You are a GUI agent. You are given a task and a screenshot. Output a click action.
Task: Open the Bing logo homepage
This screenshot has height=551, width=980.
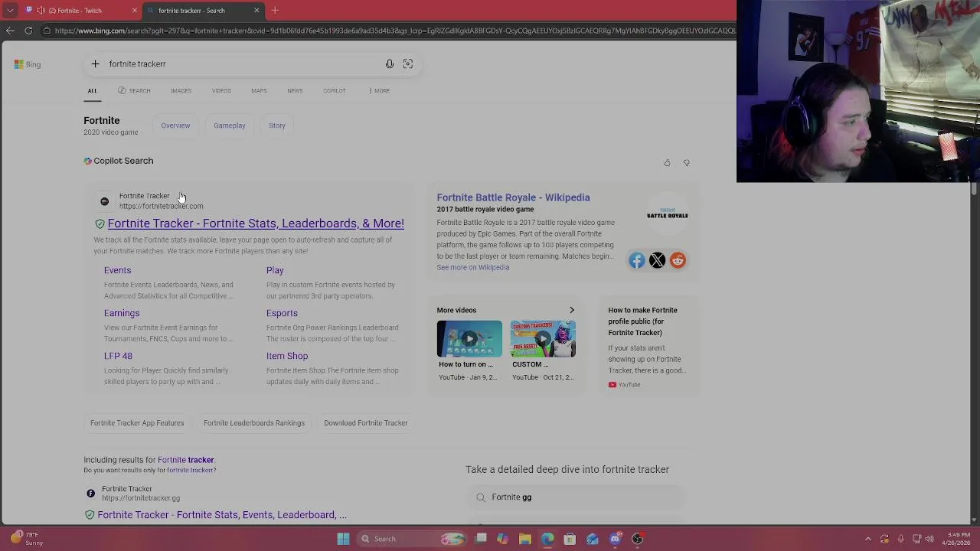click(x=28, y=64)
